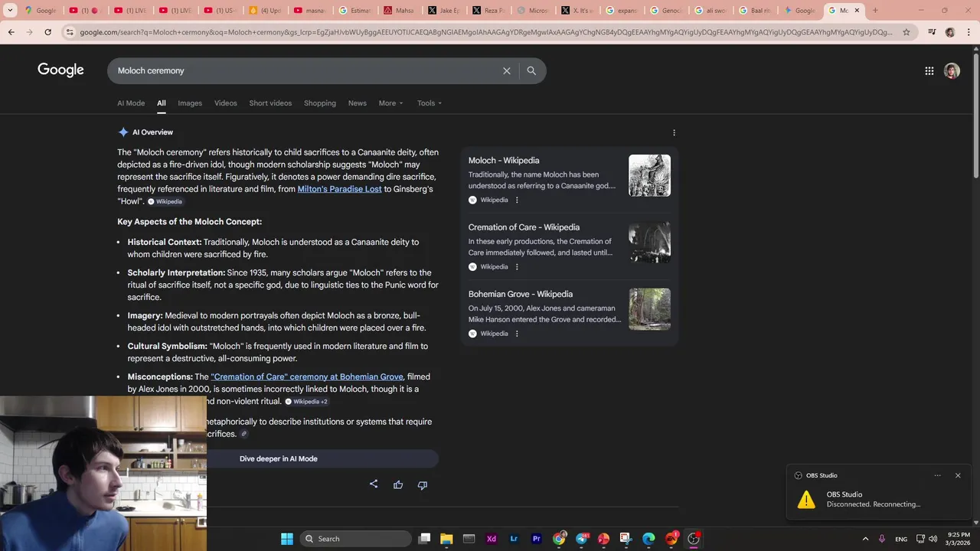This screenshot has width=980, height=551.
Task: Open Chrome media control button
Action: point(932,32)
